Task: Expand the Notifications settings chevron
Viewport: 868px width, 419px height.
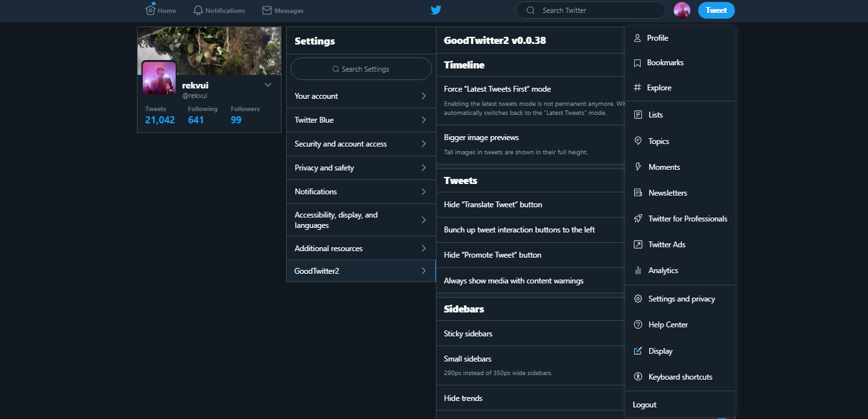Action: [x=424, y=192]
